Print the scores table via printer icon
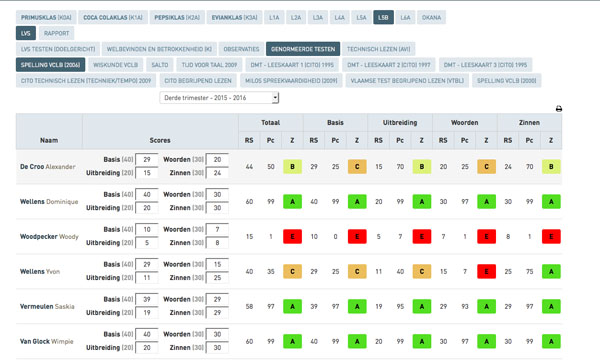Image resolution: width=600 pixels, height=360 pixels. tap(559, 109)
